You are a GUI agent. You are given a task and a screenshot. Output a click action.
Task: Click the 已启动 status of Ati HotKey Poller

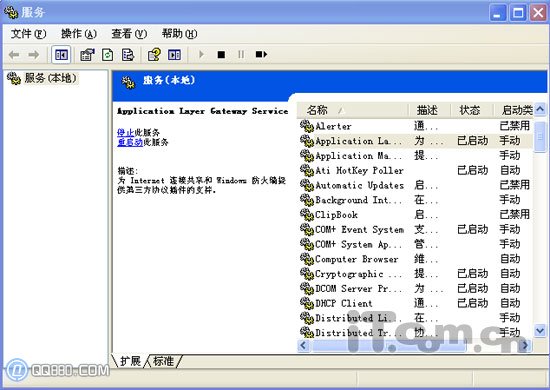[x=472, y=170]
